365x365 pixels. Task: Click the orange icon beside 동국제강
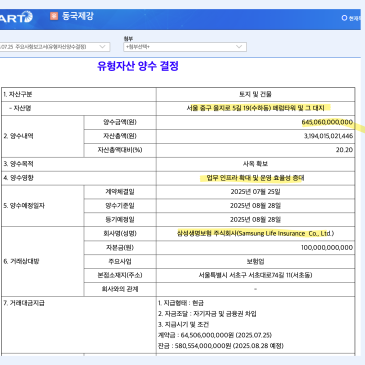pyautogui.click(x=54, y=16)
